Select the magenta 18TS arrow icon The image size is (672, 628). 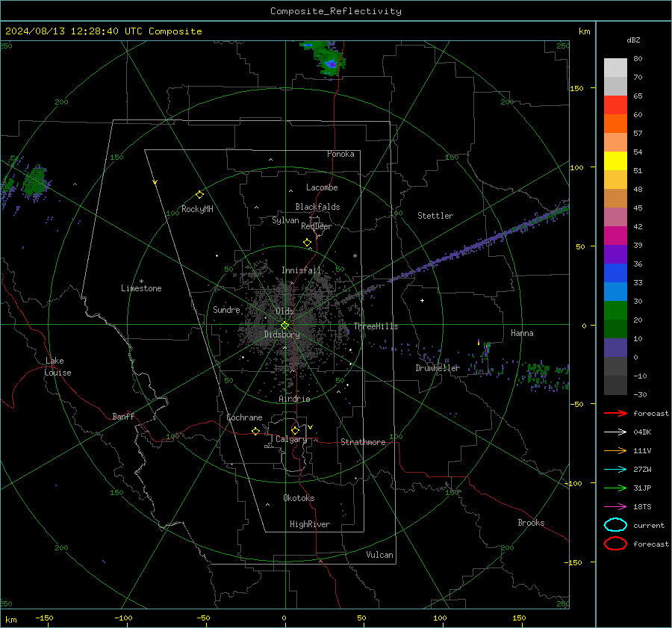click(615, 507)
